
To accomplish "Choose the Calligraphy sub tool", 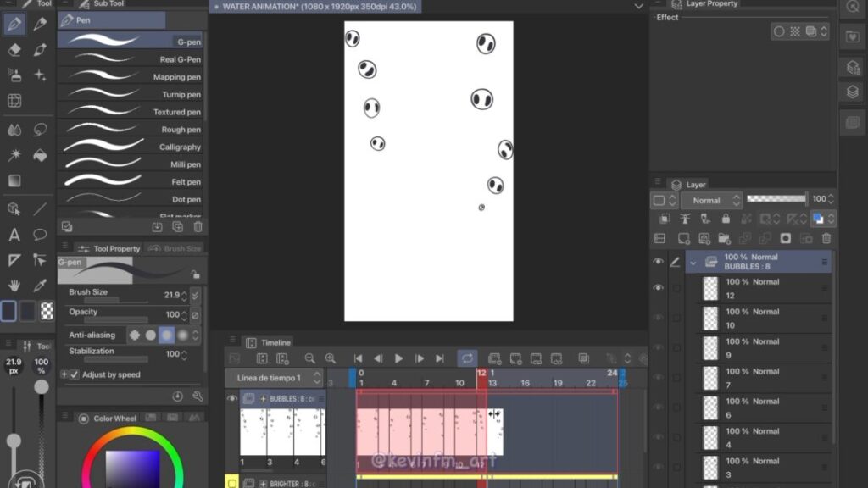I will (131, 147).
